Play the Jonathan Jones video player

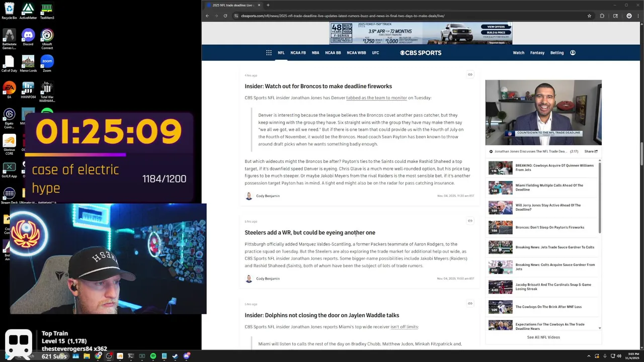click(x=543, y=113)
